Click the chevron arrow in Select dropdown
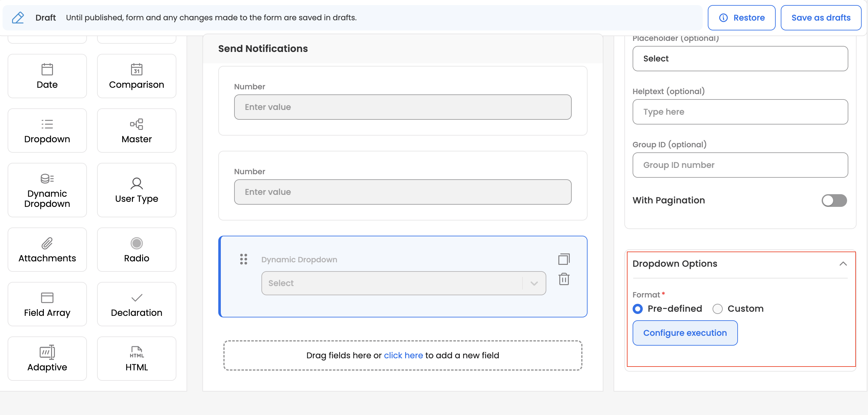Viewport: 868px width, 415px height. [534, 283]
